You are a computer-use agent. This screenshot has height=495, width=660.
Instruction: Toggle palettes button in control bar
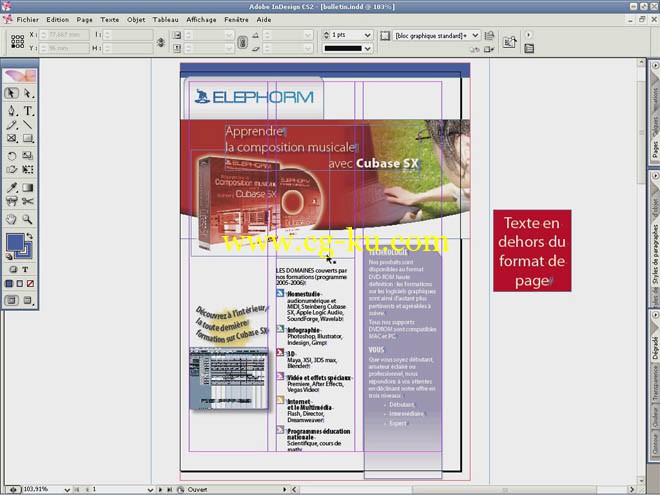click(x=529, y=48)
